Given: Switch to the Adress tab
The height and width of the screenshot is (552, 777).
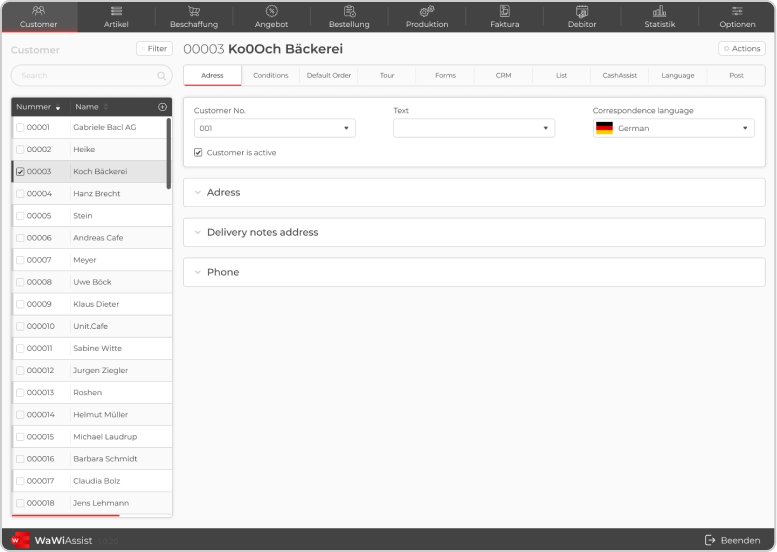Looking at the screenshot, I should 212,75.
